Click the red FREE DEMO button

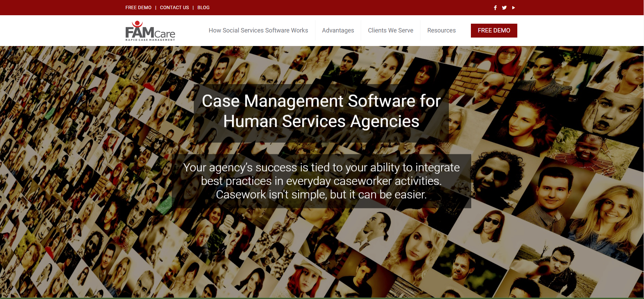click(x=494, y=30)
